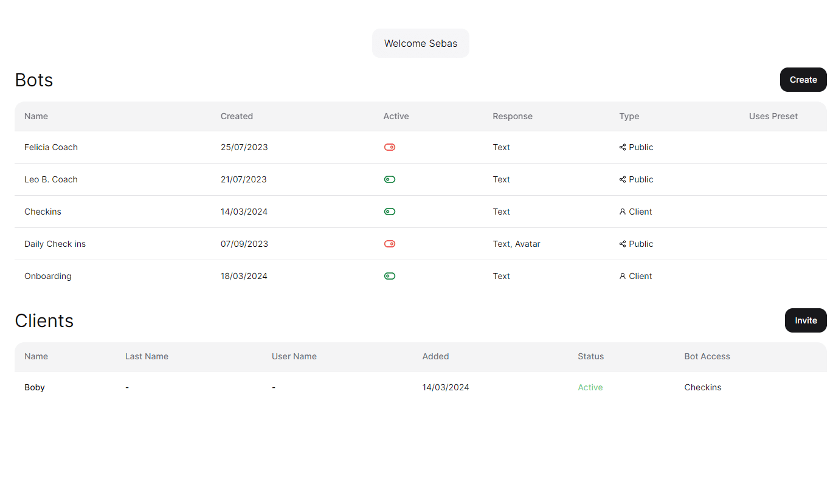
Task: Open the Leo B. Coach bot
Action: click(x=51, y=179)
